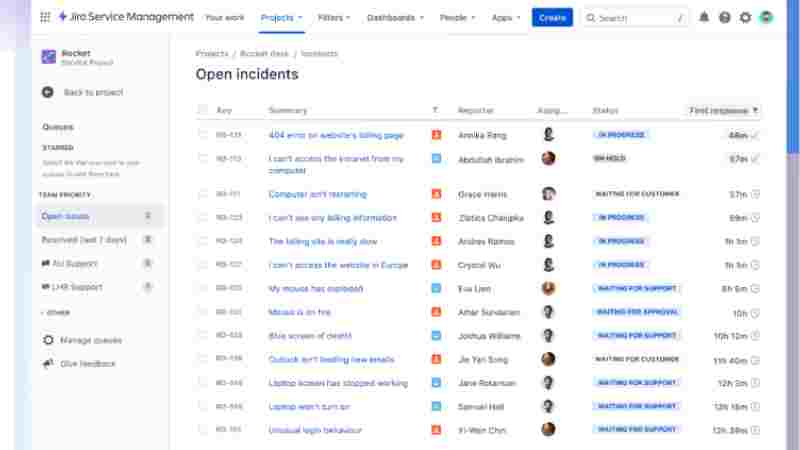The image size is (800, 450).
Task: Click the Manage queues gear icon
Action: point(48,340)
